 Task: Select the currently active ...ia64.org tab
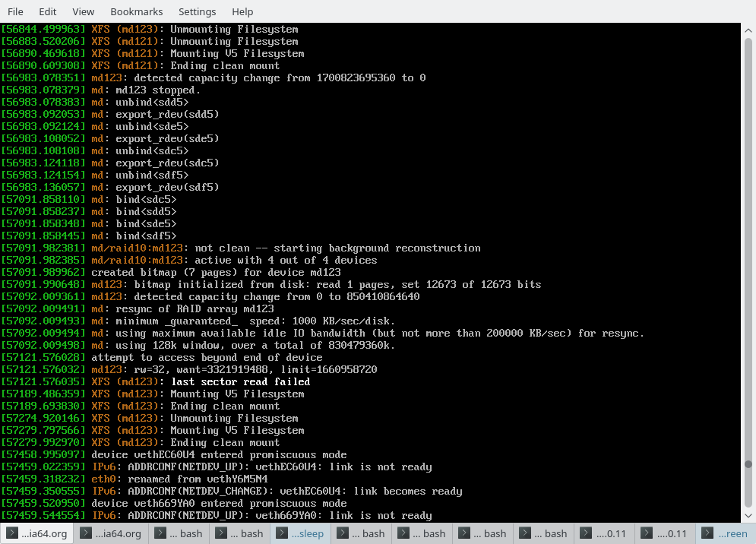tap(37, 533)
